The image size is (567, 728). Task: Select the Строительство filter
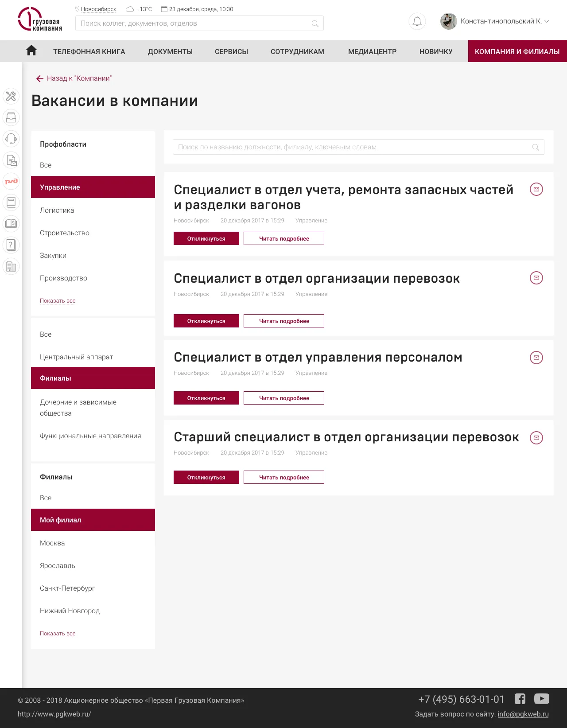pyautogui.click(x=65, y=233)
